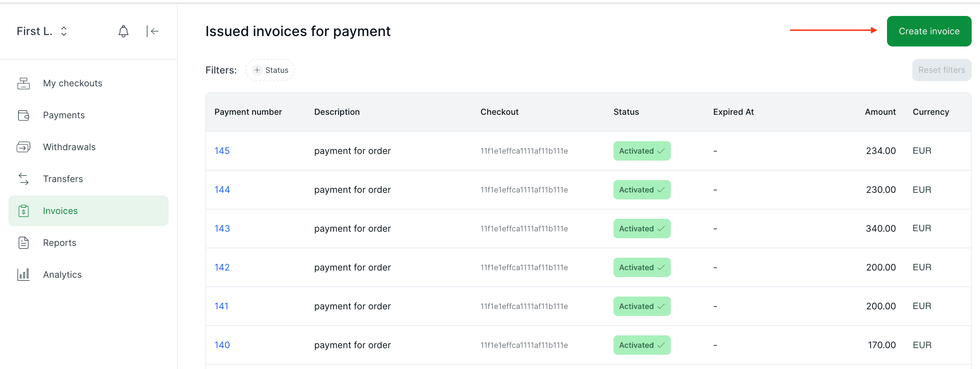
Task: Navigate to the Transfers section
Action: [x=63, y=179]
